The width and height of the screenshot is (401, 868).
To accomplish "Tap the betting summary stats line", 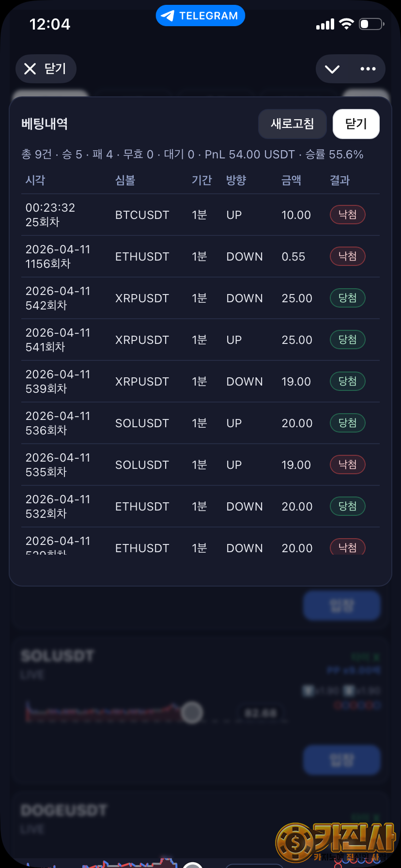I will pyautogui.click(x=192, y=155).
